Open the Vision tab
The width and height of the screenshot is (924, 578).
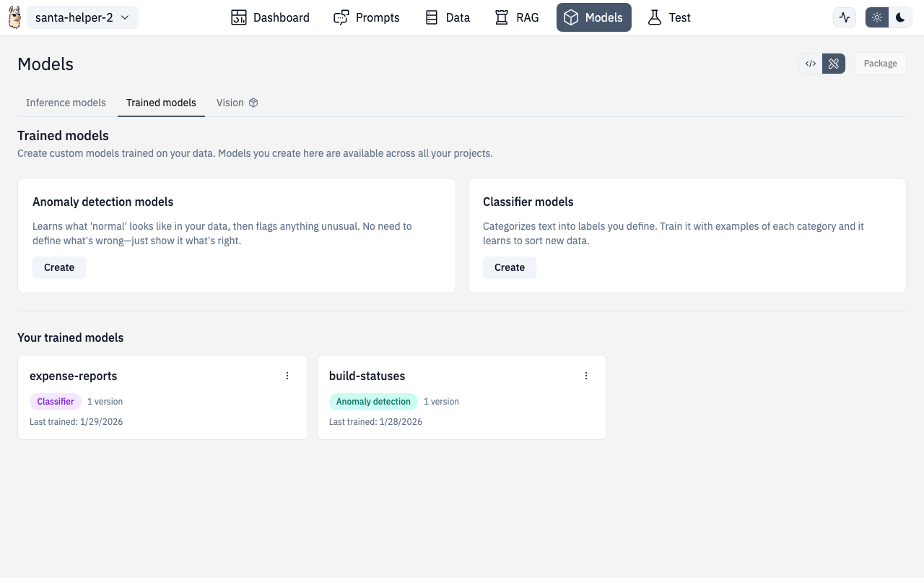[237, 103]
